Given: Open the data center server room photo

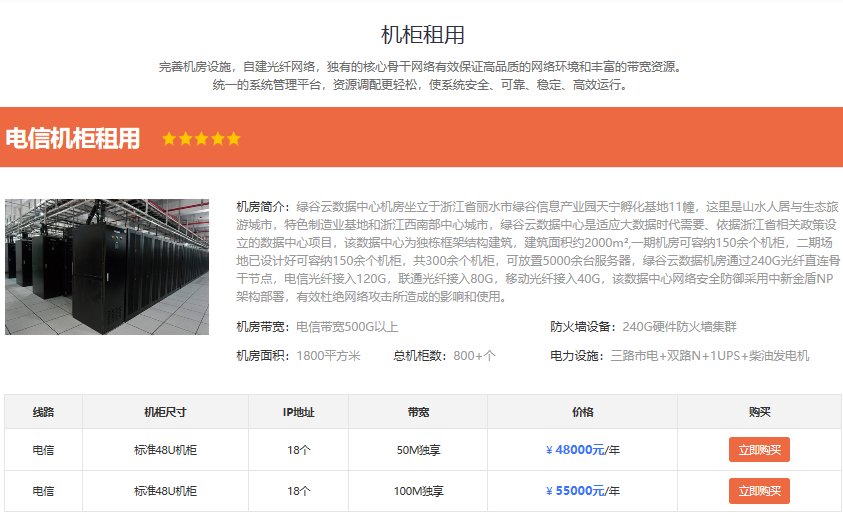Looking at the screenshot, I should click(x=107, y=267).
